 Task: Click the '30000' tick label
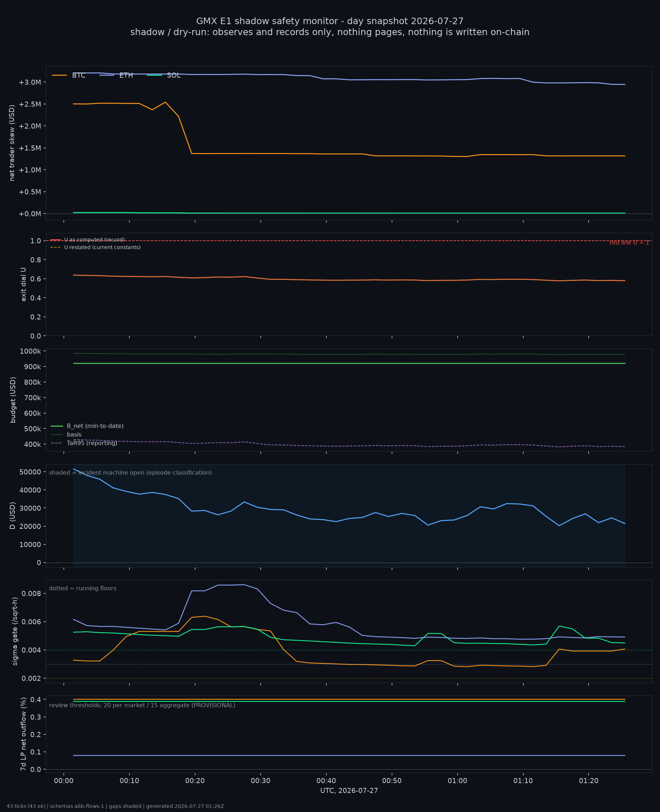click(x=30, y=508)
